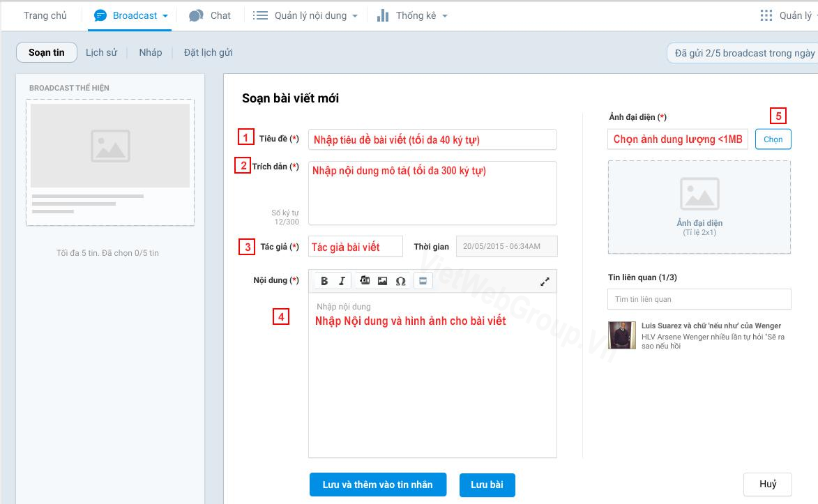Open the apps grid icon next to Quản lý
The image size is (818, 504).
[x=766, y=15]
